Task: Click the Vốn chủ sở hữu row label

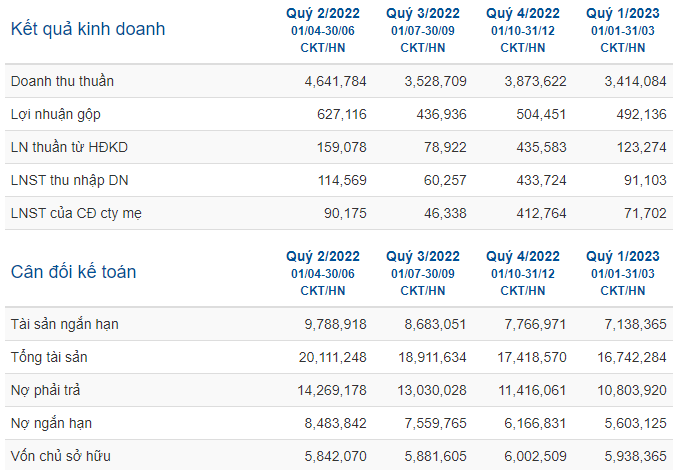Action: pos(61,456)
